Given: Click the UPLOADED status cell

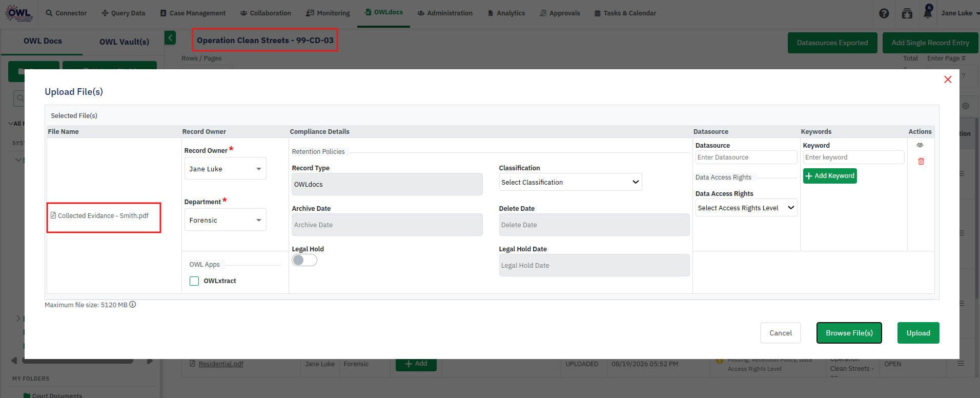Looking at the screenshot, I should pos(582,364).
